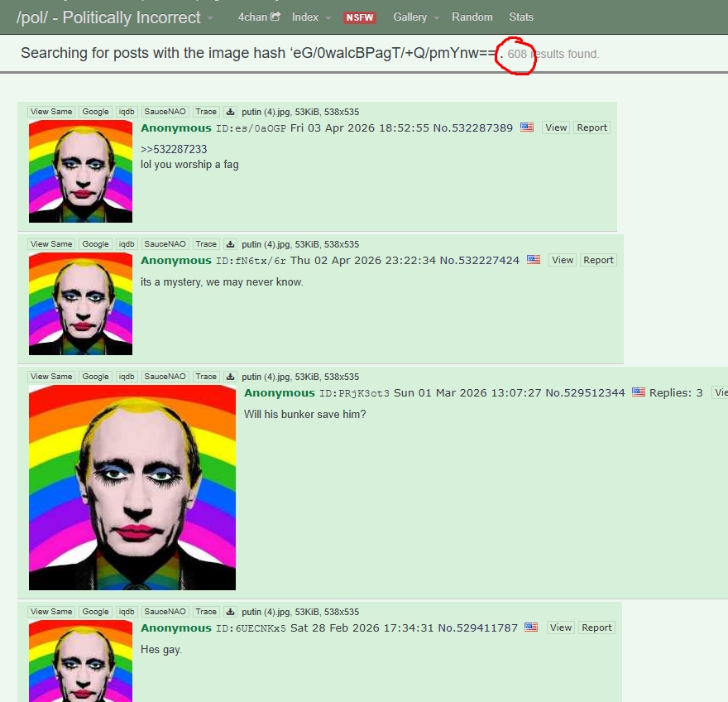Image resolution: width=728 pixels, height=702 pixels.
Task: Click Trace on post No.529411787
Action: click(206, 612)
